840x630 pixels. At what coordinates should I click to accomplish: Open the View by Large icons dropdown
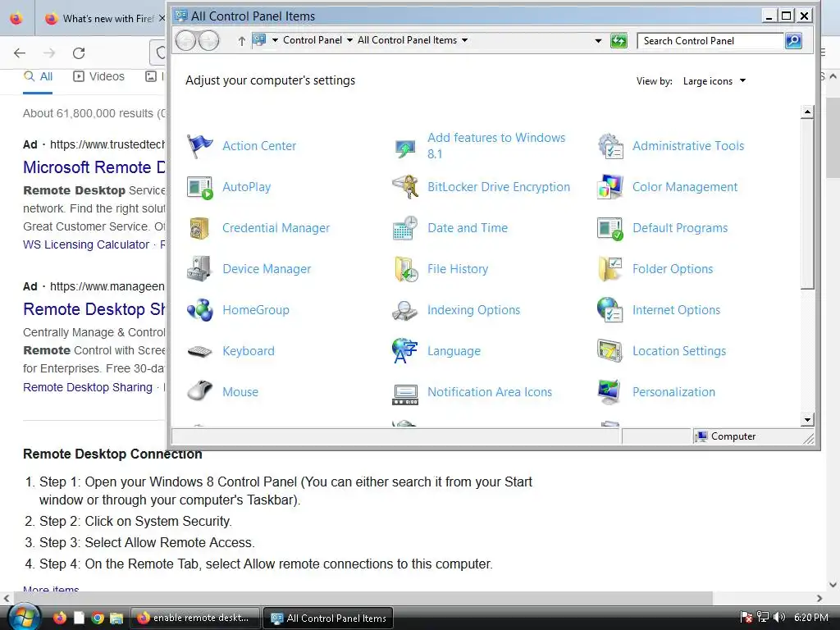point(714,81)
